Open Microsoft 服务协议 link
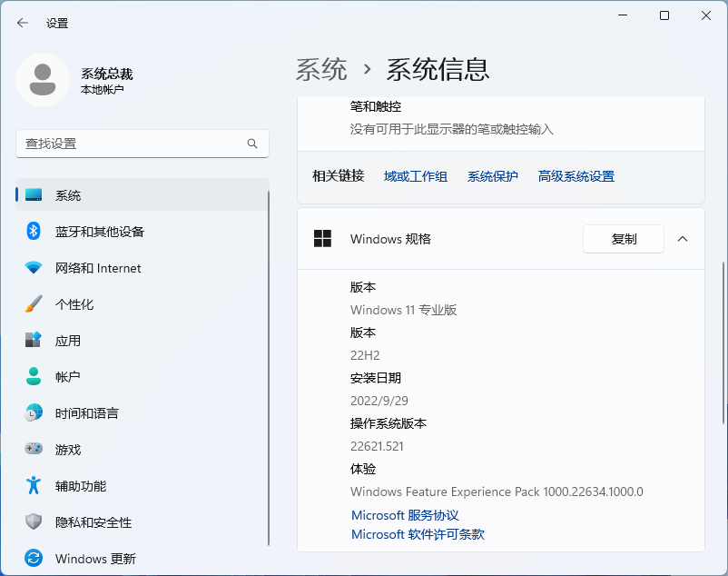Image resolution: width=728 pixels, height=576 pixels. 404,515
